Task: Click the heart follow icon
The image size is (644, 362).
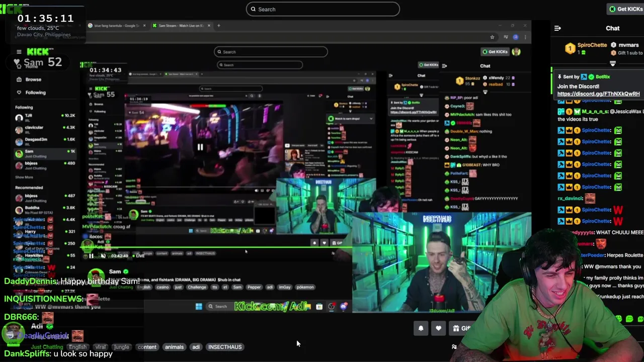Action: coord(438,328)
